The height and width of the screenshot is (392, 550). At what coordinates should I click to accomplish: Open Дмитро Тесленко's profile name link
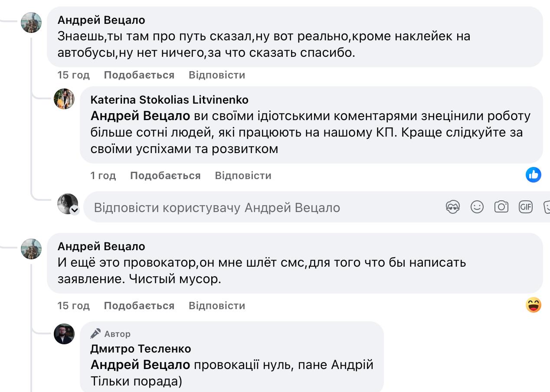tap(141, 349)
